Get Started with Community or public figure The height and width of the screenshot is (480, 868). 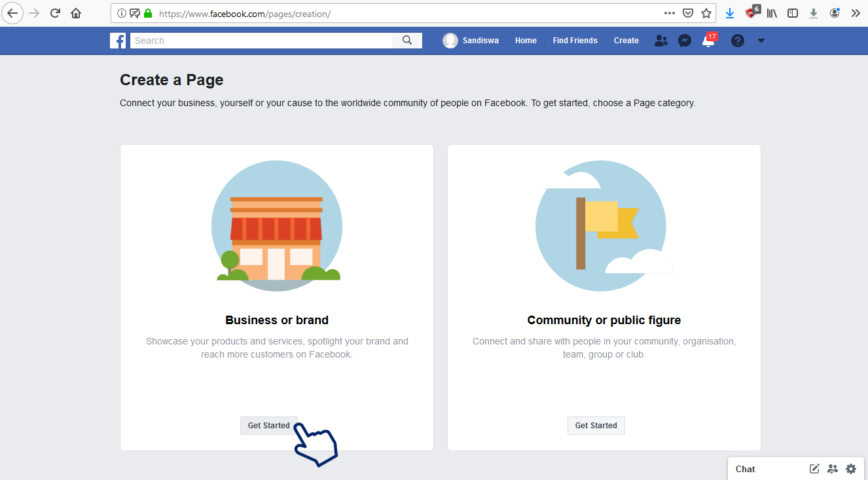coord(596,426)
